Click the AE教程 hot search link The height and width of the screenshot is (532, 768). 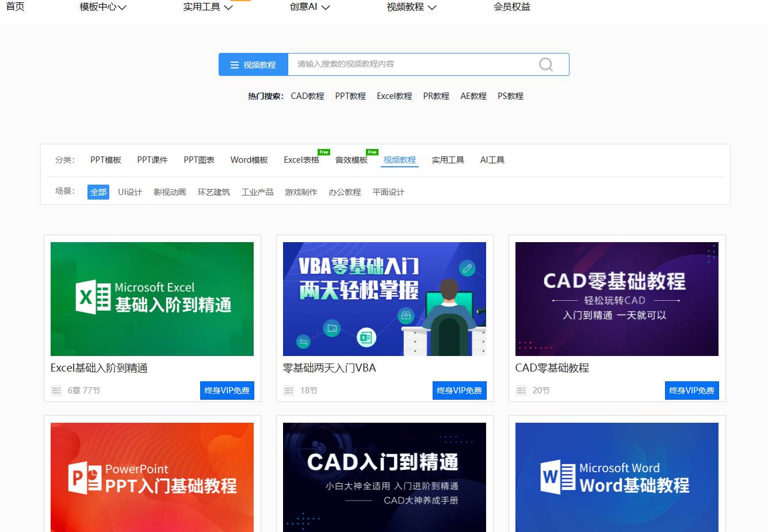[473, 96]
